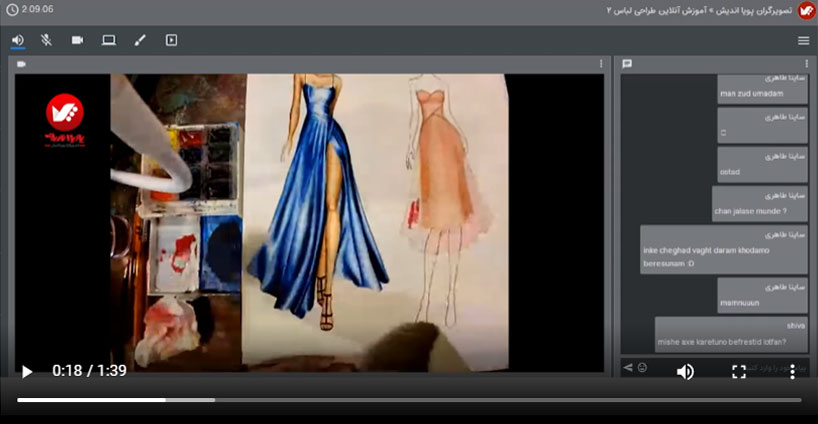Open the emoji picker in chat
818x424 pixels.
pyautogui.click(x=642, y=368)
